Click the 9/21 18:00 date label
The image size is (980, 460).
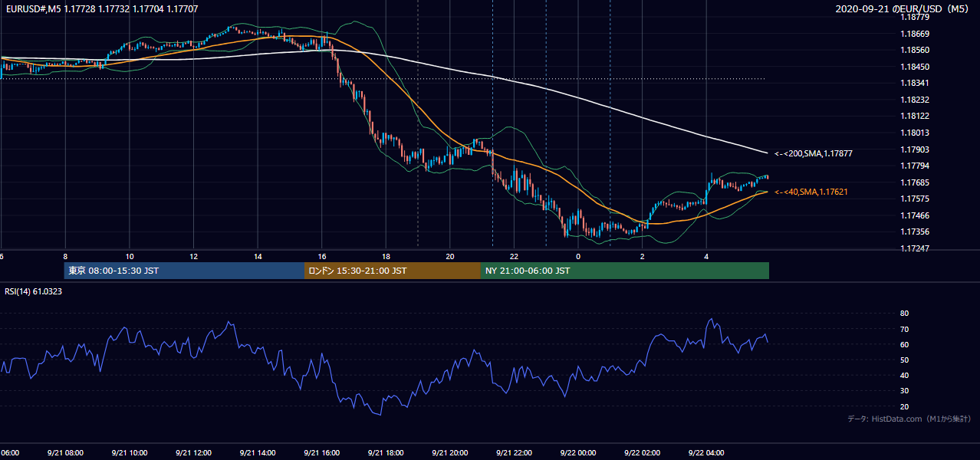click(x=385, y=452)
